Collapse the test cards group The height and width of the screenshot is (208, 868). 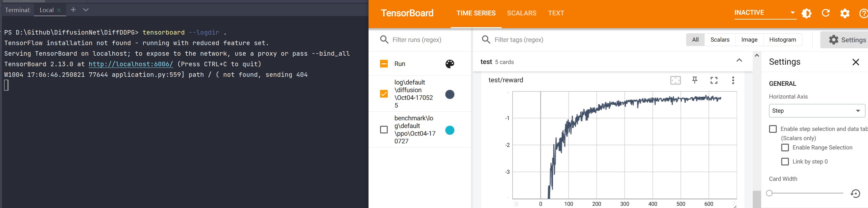pyautogui.click(x=739, y=60)
